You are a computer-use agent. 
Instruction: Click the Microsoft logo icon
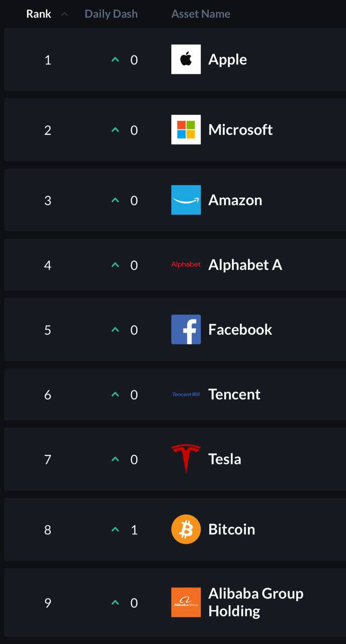(186, 130)
